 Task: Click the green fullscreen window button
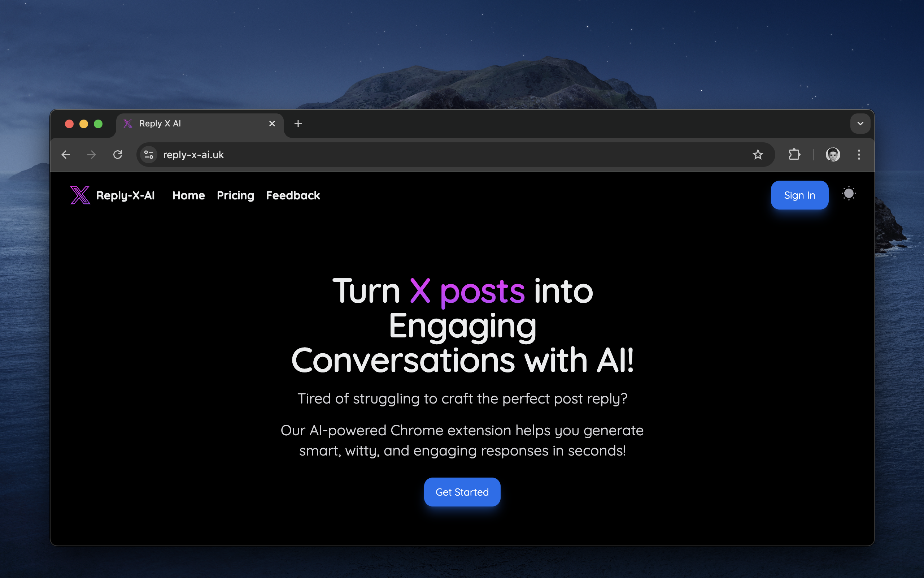click(x=98, y=124)
